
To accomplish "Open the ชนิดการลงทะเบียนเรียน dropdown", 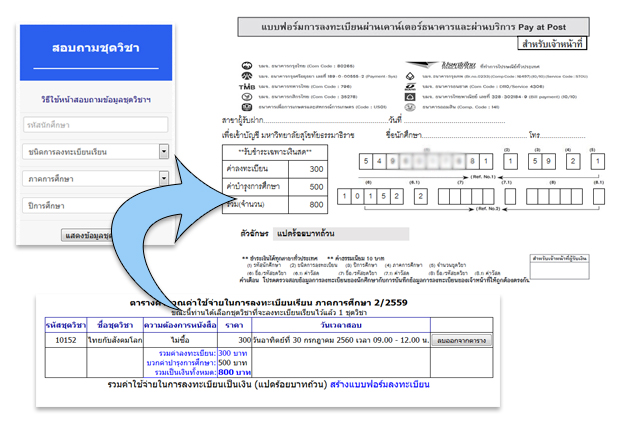I will 96,151.
